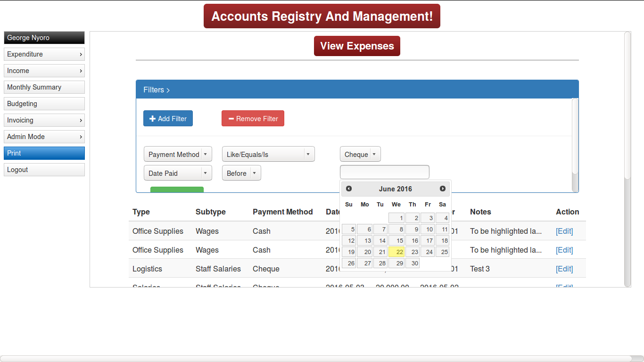The width and height of the screenshot is (644, 362).
Task: Open the Like/Equals/Is operator dropdown
Action: click(x=268, y=155)
